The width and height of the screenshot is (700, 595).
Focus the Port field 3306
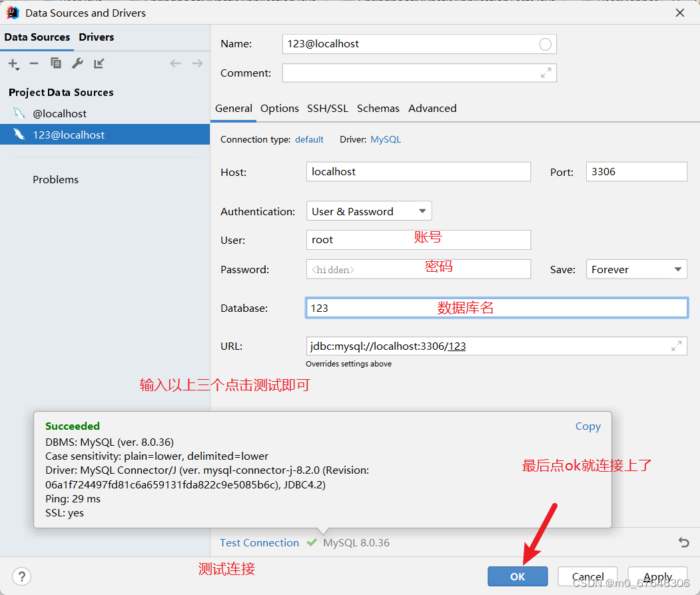click(x=636, y=171)
